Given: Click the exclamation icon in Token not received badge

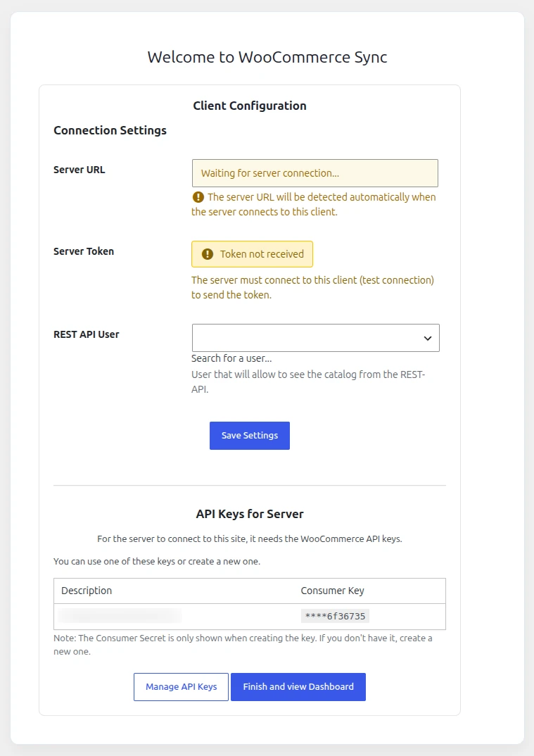Looking at the screenshot, I should (x=208, y=254).
